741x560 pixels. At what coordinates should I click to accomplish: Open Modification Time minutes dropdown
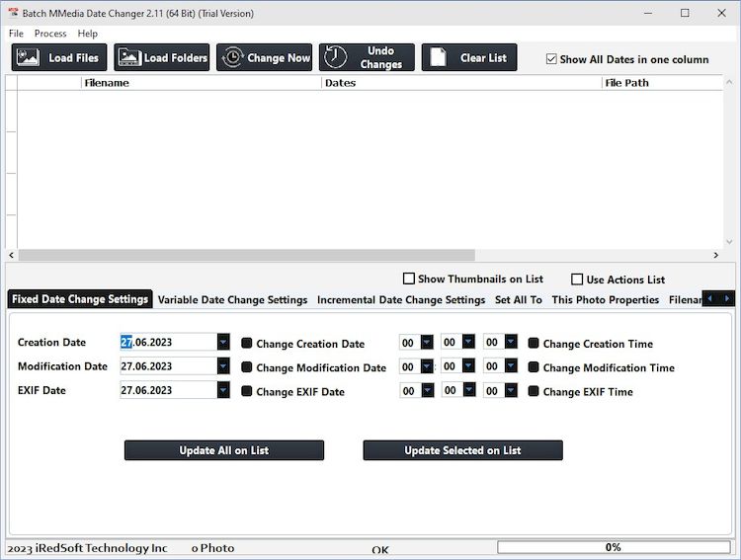[x=468, y=365]
